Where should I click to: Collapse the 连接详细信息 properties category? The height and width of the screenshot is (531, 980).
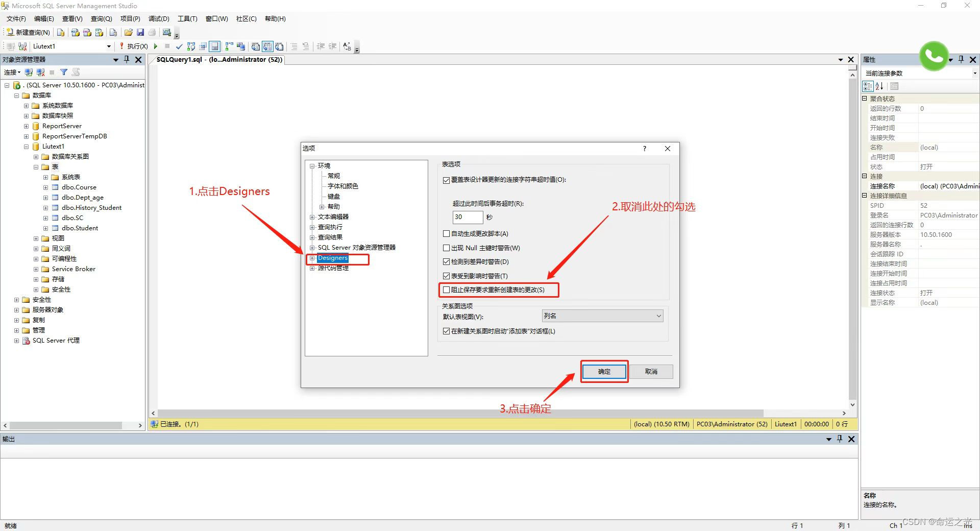(x=865, y=196)
